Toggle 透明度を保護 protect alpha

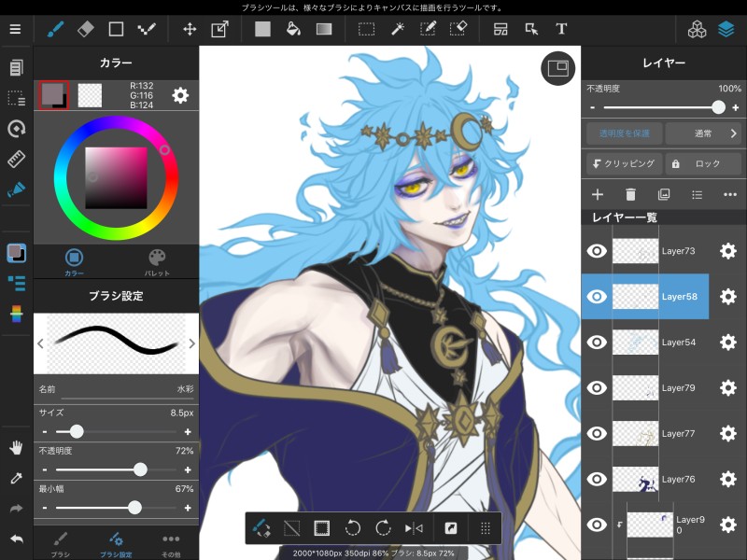[x=624, y=133]
